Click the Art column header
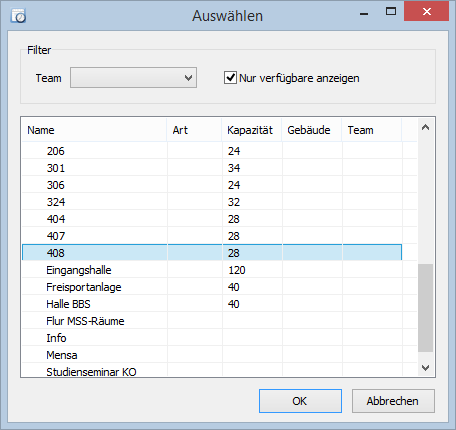The image size is (456, 430). (194, 130)
